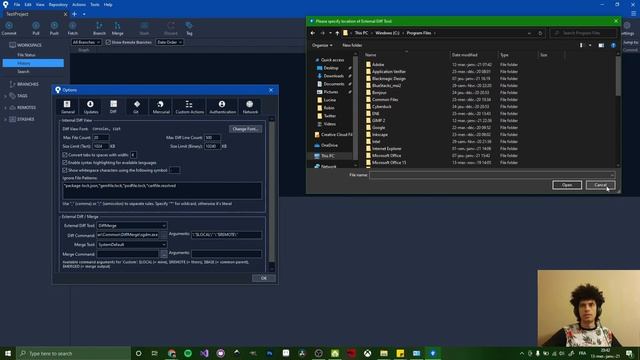
Task: Click Cancel in the file dialog
Action: coord(600,185)
